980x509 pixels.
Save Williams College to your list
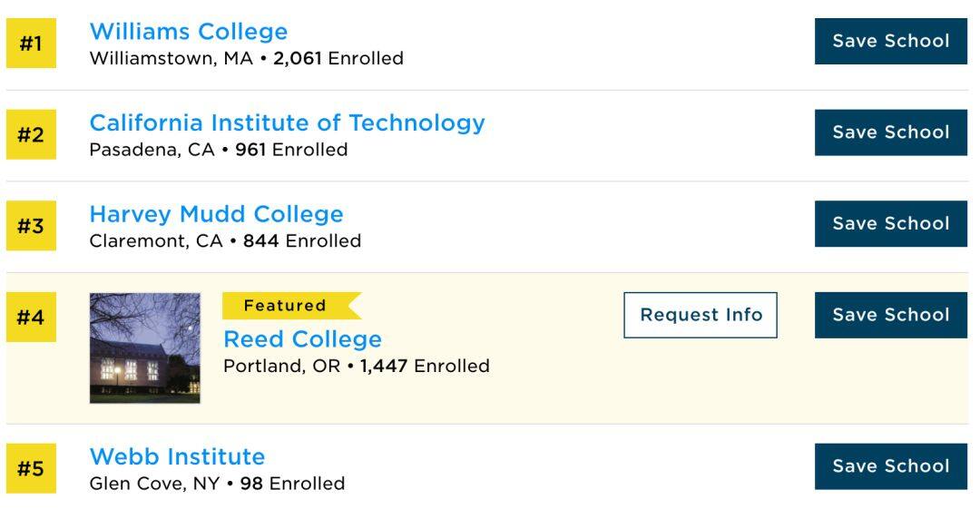click(x=891, y=41)
